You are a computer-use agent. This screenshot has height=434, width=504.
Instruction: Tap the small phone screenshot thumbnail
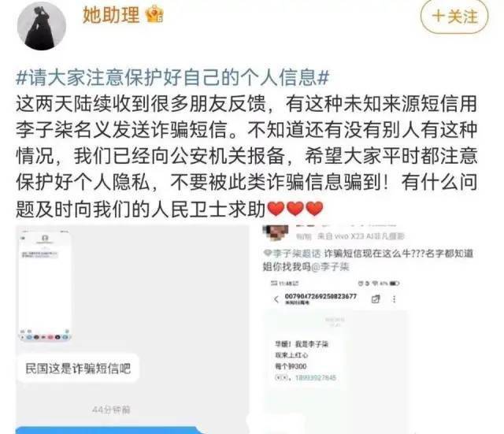[45, 286]
